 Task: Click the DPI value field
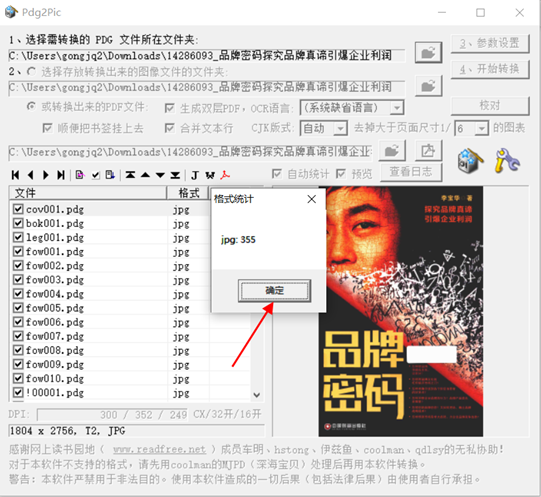[x=112, y=415]
